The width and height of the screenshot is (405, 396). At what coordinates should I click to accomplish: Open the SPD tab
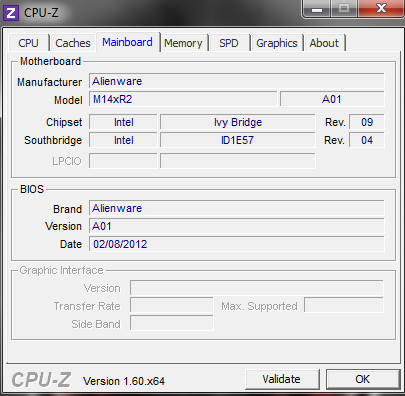tap(229, 43)
